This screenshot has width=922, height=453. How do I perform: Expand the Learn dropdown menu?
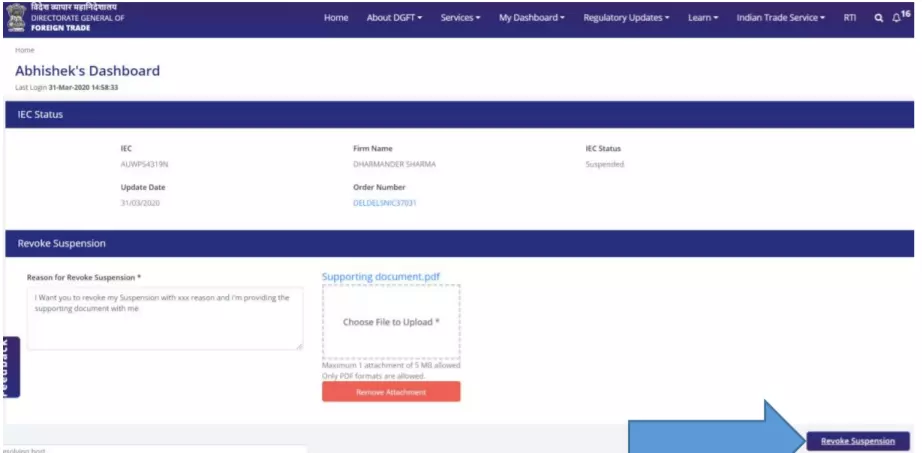(703, 18)
